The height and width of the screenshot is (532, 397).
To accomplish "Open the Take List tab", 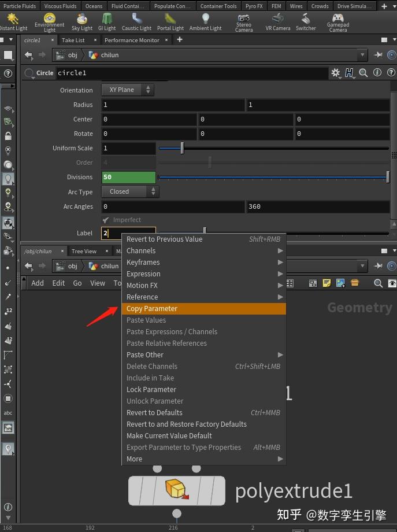I will coord(73,40).
